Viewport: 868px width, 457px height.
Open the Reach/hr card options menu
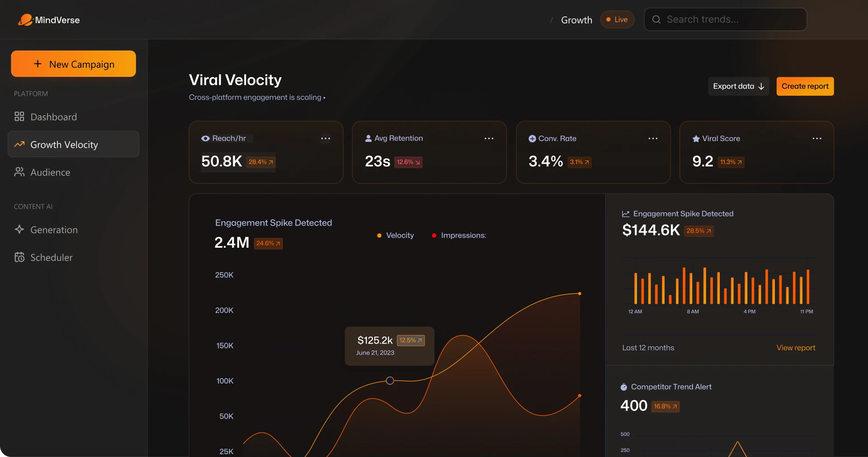[325, 139]
